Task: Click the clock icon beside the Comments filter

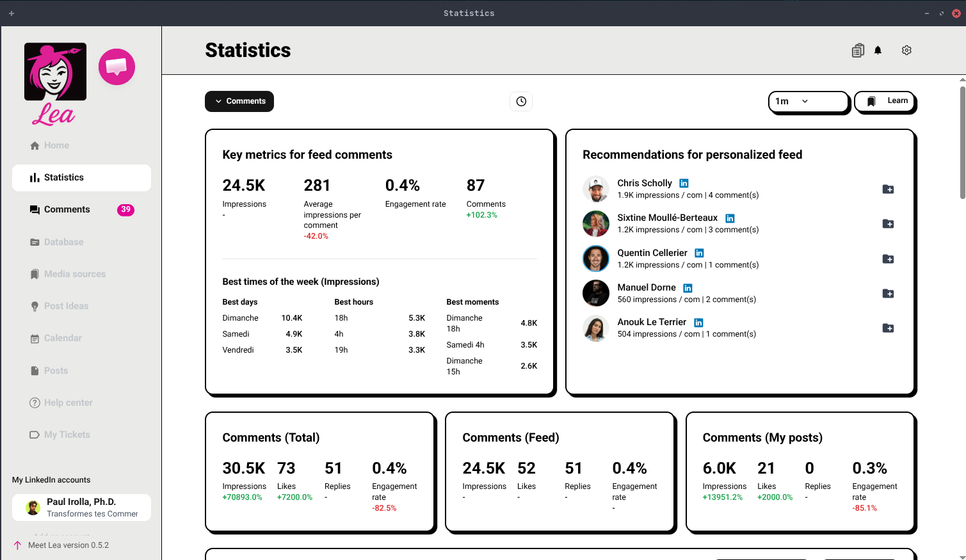Action: (520, 101)
